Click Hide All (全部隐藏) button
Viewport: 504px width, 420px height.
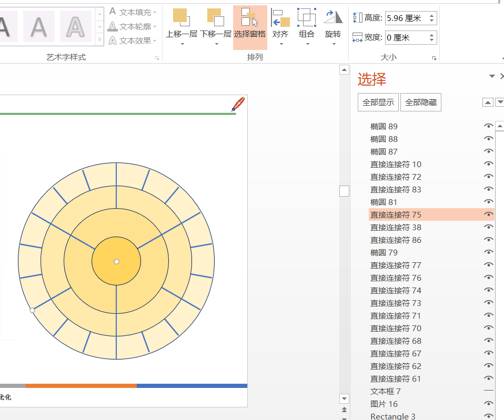point(421,103)
